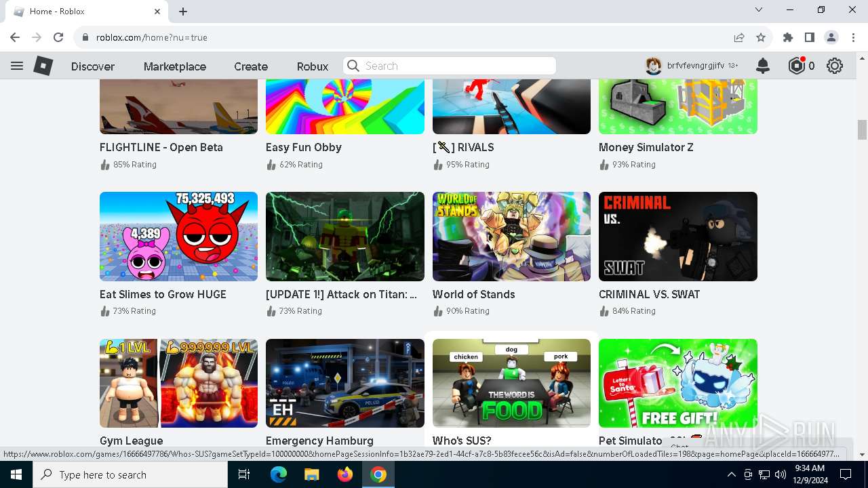Click the Attack on Titan thumbnail

pyautogui.click(x=345, y=237)
